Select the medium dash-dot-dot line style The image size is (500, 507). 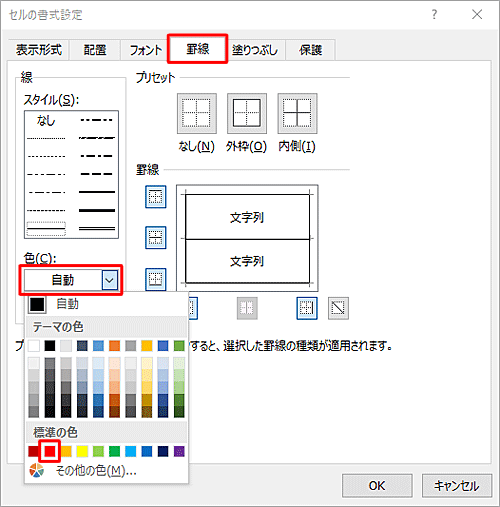click(x=97, y=120)
